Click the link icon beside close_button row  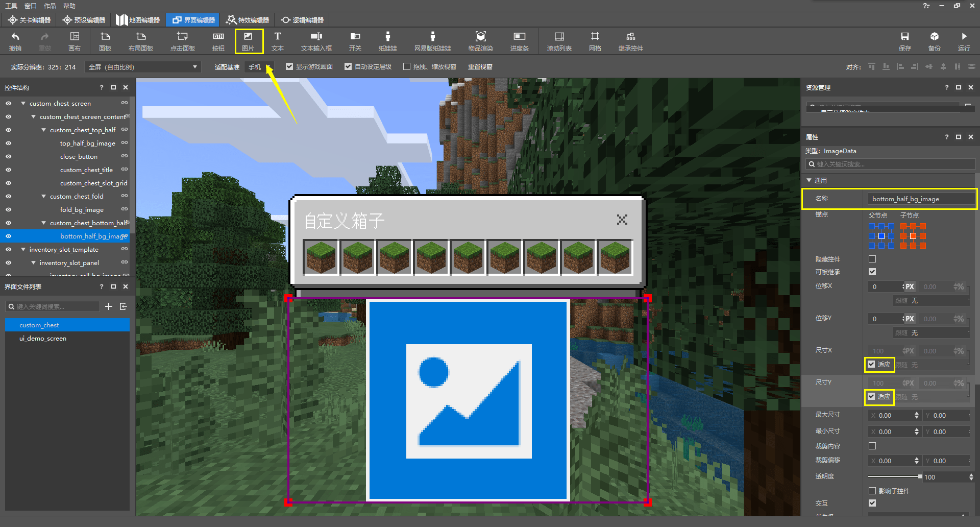coord(125,156)
